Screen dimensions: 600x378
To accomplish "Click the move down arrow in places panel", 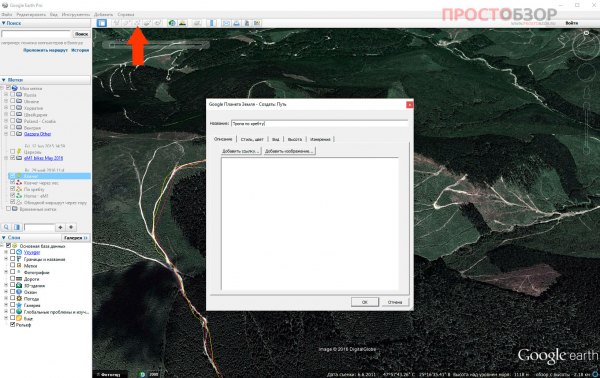I will pos(71,227).
